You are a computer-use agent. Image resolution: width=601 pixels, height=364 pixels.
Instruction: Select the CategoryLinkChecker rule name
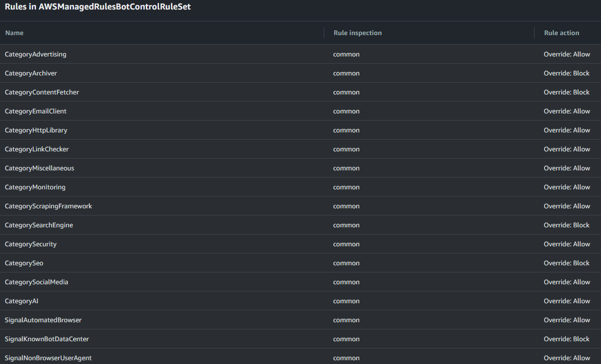37,149
